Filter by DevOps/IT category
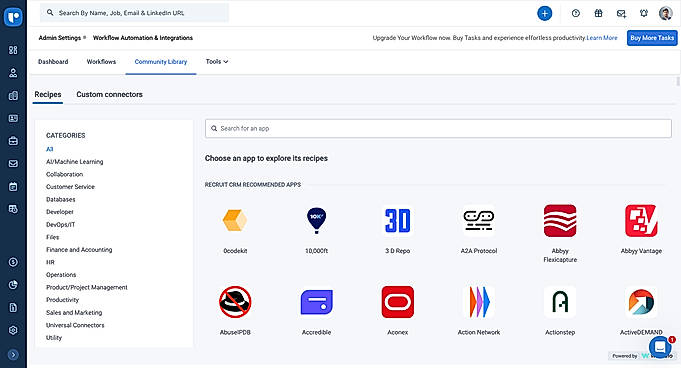The width and height of the screenshot is (681, 368). [60, 225]
